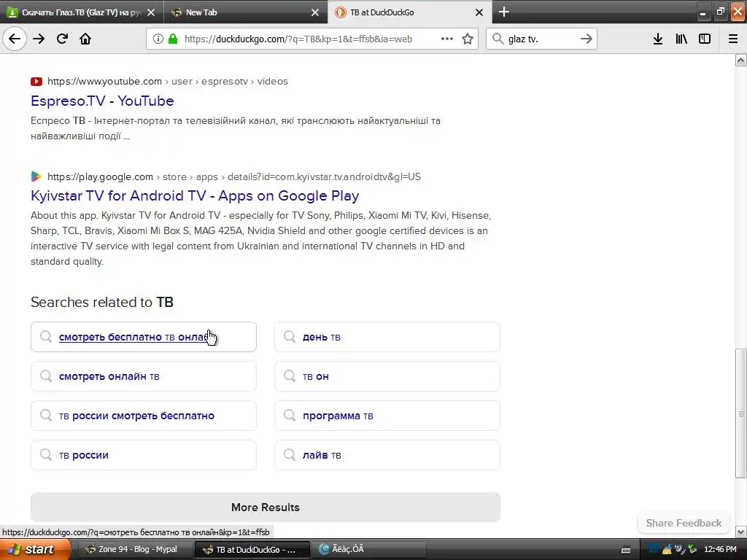Click the YouTube favicon beside result
Image resolution: width=747 pixels, height=560 pixels.
point(36,82)
